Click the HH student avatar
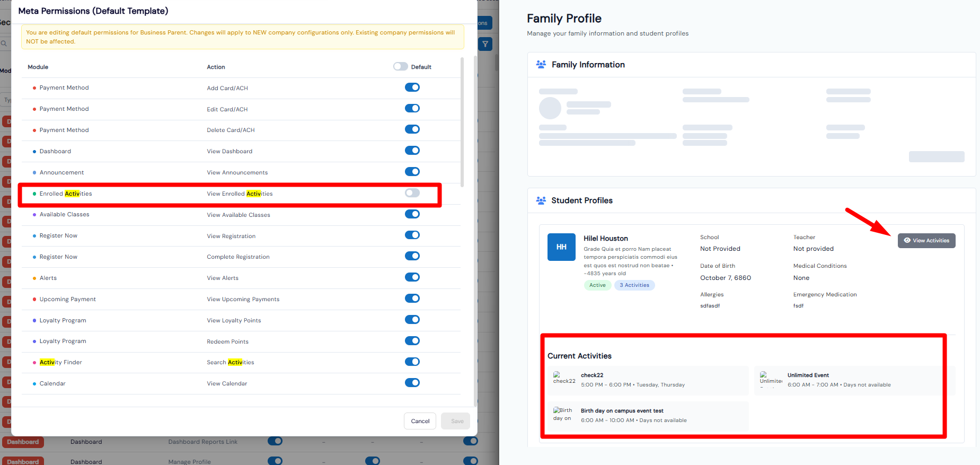 point(561,247)
